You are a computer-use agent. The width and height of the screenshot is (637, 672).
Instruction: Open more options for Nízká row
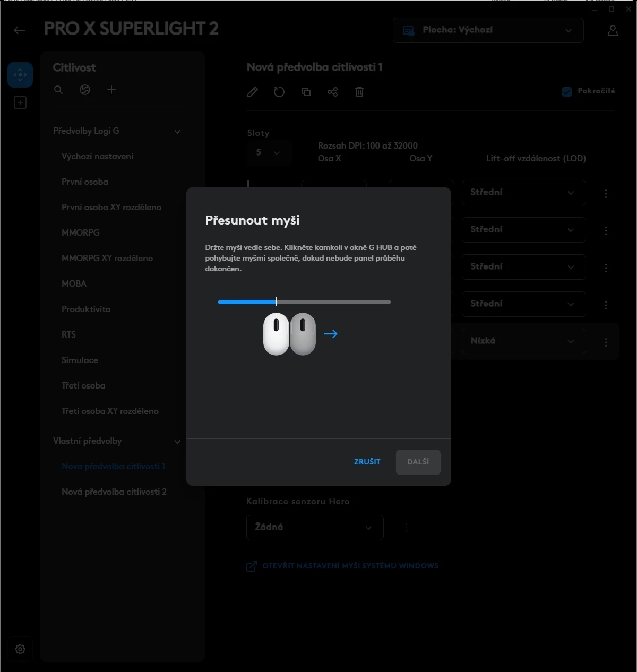[606, 342]
